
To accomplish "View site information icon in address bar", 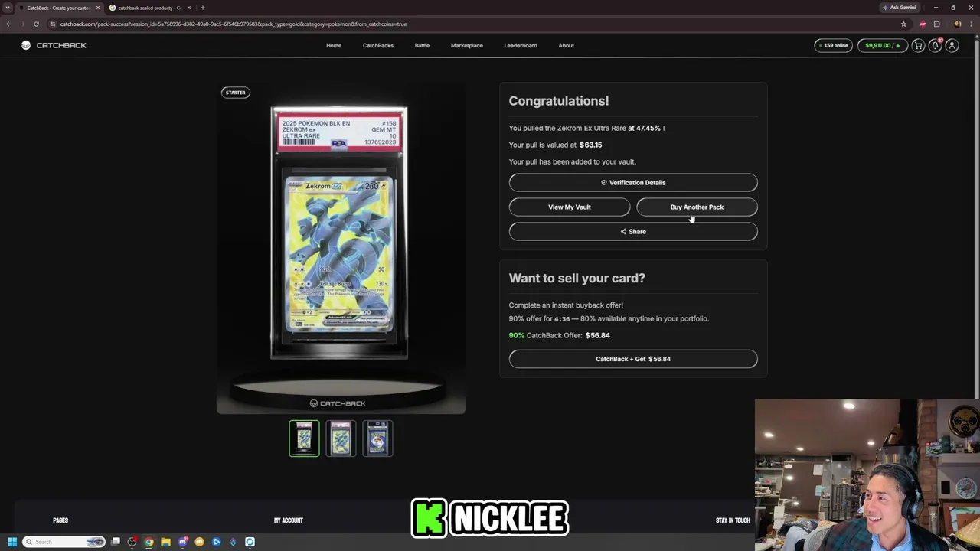I will (53, 24).
